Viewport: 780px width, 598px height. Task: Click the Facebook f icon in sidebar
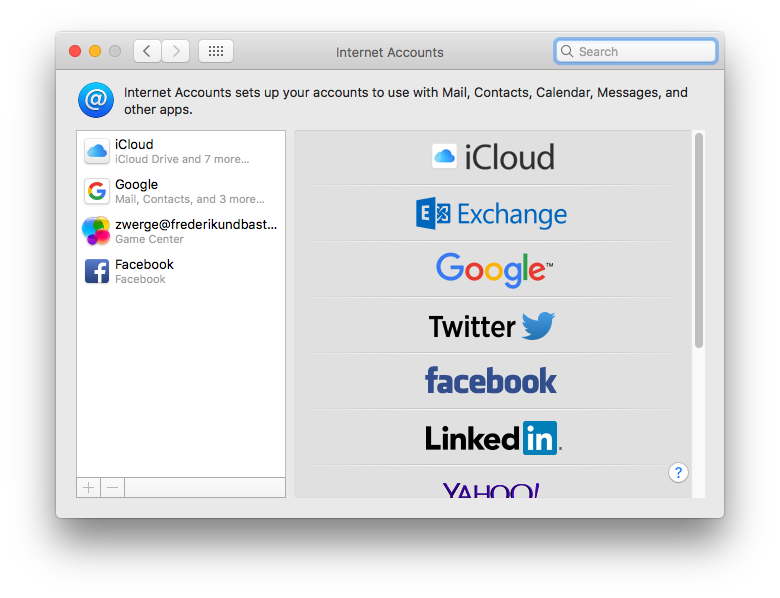click(97, 271)
